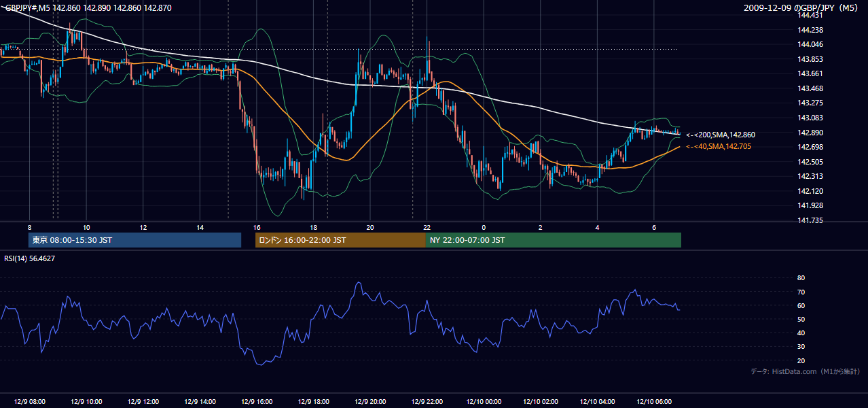Click price axis label 143.661
Screen dimensions: 868x408
(x=810, y=73)
